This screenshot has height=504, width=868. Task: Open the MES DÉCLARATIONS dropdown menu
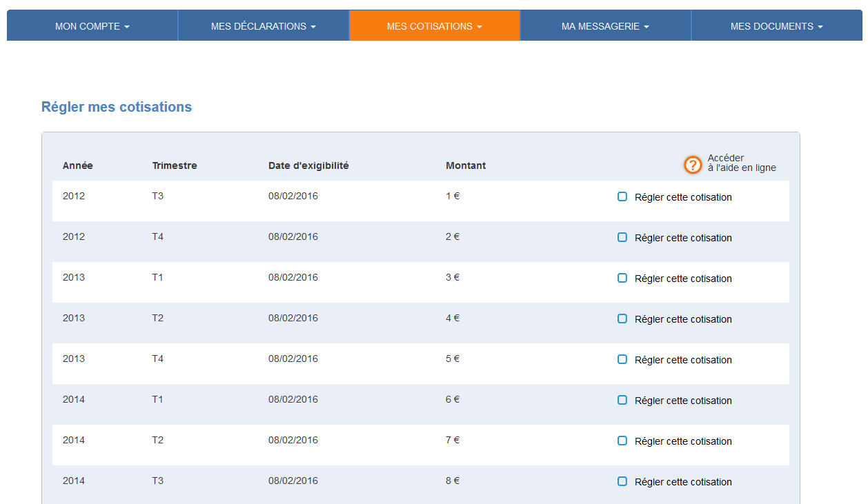[x=263, y=26]
